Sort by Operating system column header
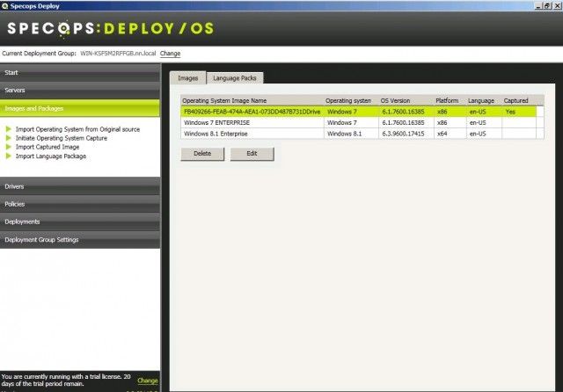Viewport: 563px width, 392px height. click(352, 100)
